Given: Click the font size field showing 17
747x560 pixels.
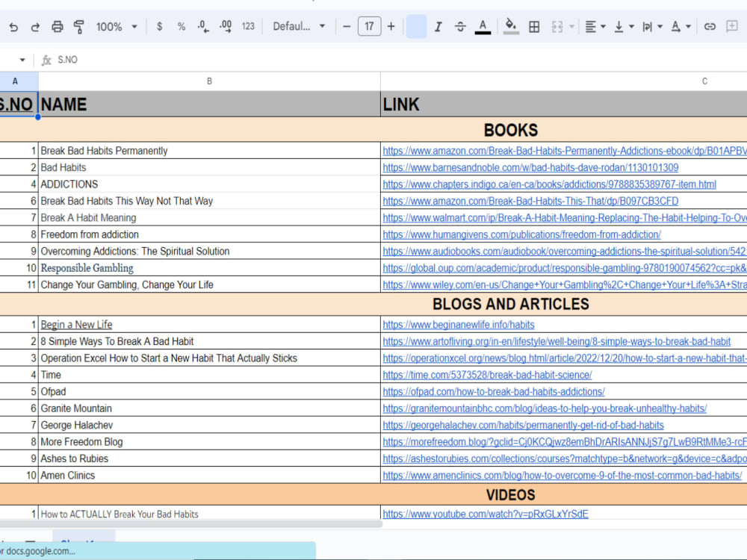Looking at the screenshot, I should 369,26.
